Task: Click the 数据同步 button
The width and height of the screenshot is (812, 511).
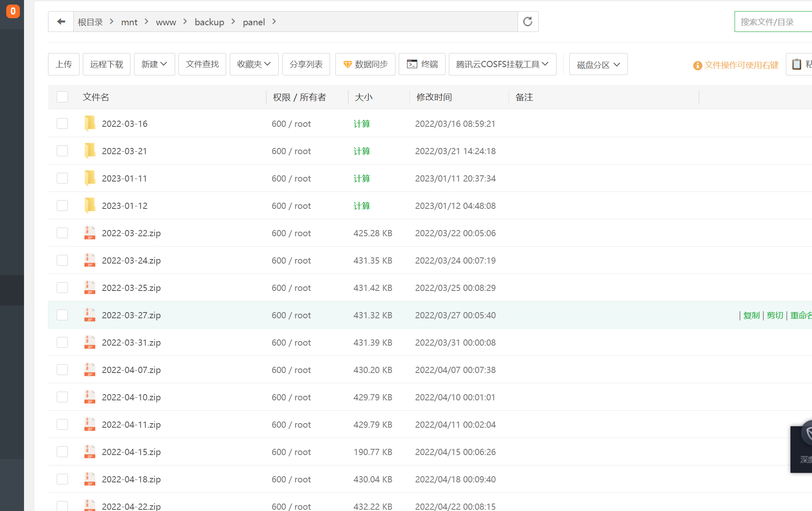Action: [365, 64]
